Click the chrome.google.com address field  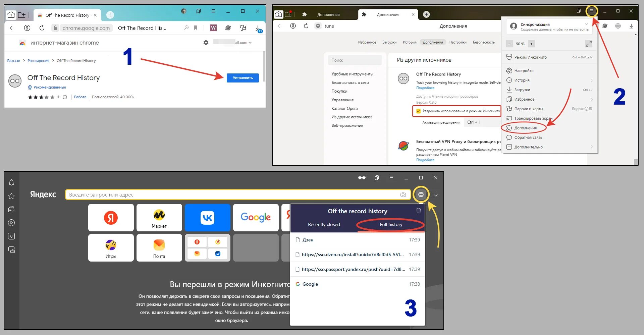[x=86, y=28]
